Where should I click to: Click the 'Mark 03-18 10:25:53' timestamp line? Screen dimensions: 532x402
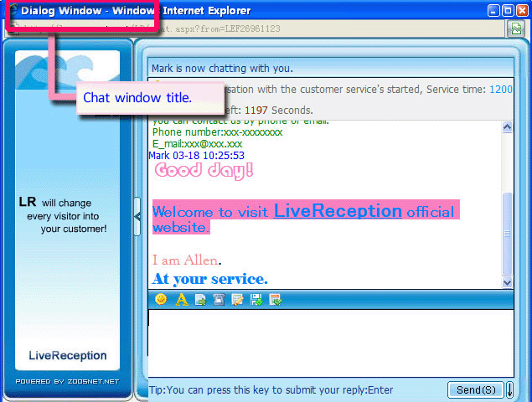point(196,156)
